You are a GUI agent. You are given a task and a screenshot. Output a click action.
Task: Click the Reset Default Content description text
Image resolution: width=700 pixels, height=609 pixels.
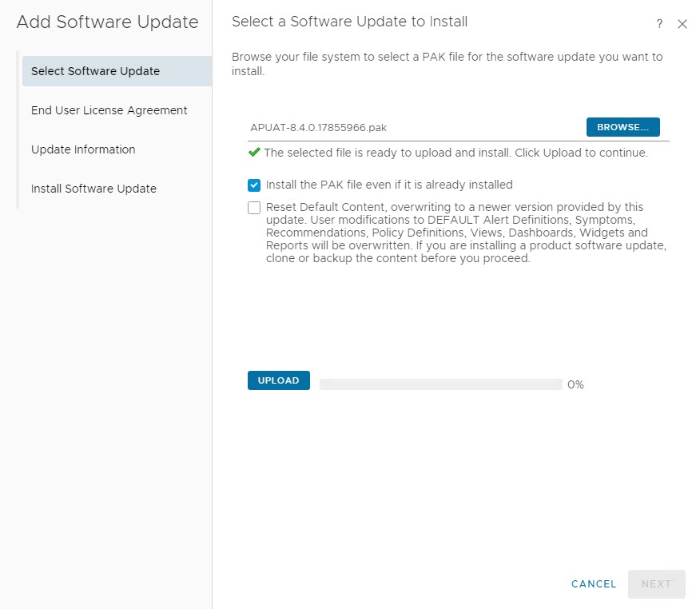point(466,233)
